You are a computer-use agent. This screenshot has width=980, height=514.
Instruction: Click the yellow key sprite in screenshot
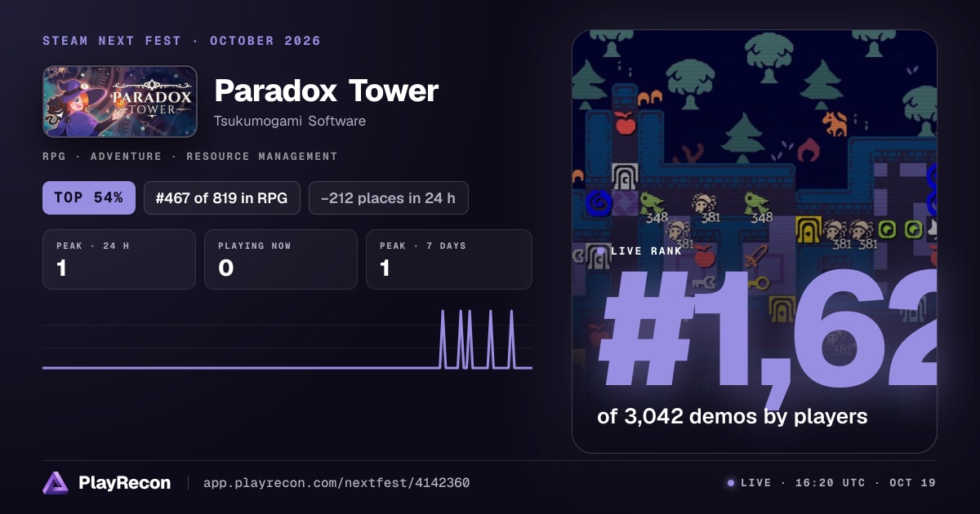click(x=758, y=284)
